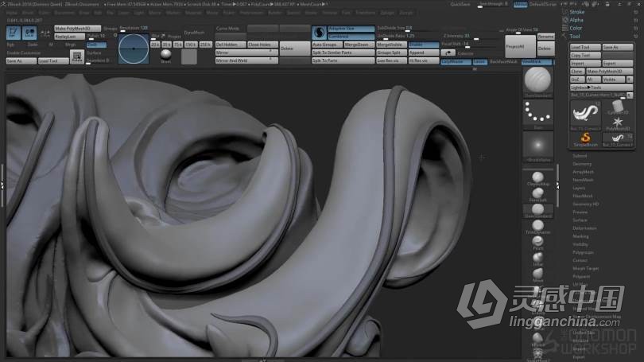Image resolution: width=644 pixels, height=362 pixels.
Task: Toggle BackfaceMask option
Action: coord(504,61)
